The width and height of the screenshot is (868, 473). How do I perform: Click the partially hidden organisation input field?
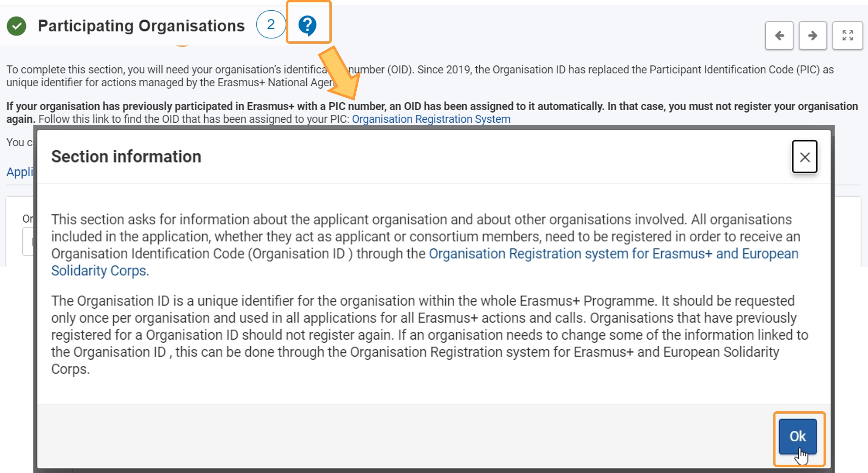tap(28, 241)
